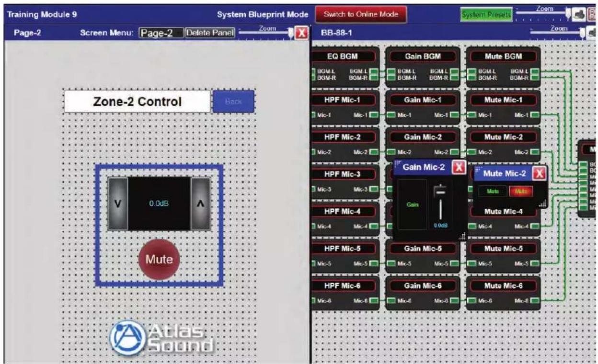The height and width of the screenshot is (364, 598).
Task: Select the Mute Mic-6 block header
Action: tap(503, 286)
